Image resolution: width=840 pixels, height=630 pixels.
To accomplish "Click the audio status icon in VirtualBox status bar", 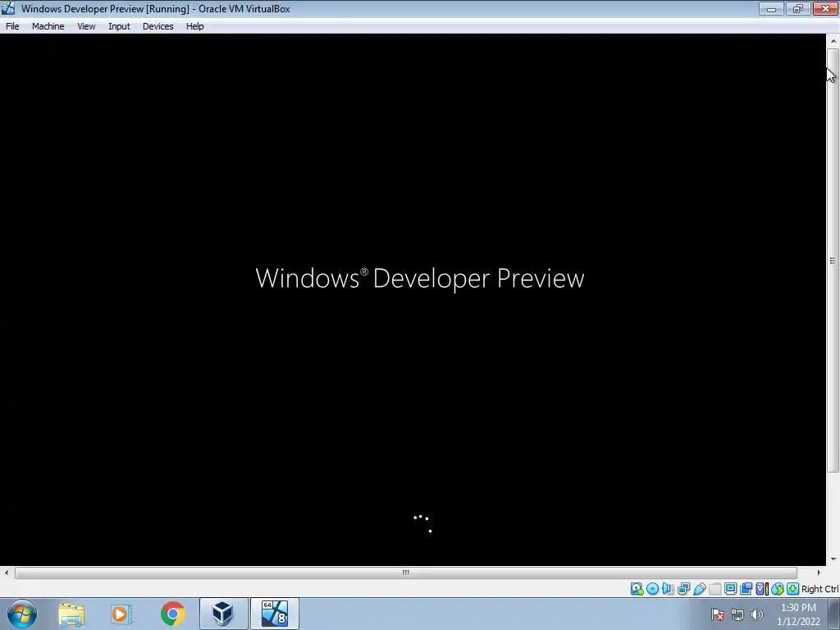I will coord(668,589).
